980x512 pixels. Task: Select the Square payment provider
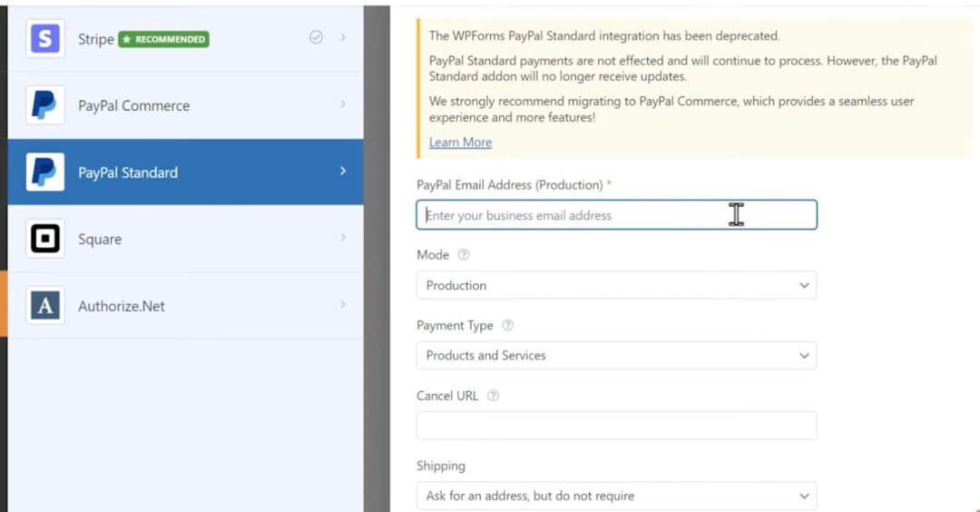coord(186,239)
